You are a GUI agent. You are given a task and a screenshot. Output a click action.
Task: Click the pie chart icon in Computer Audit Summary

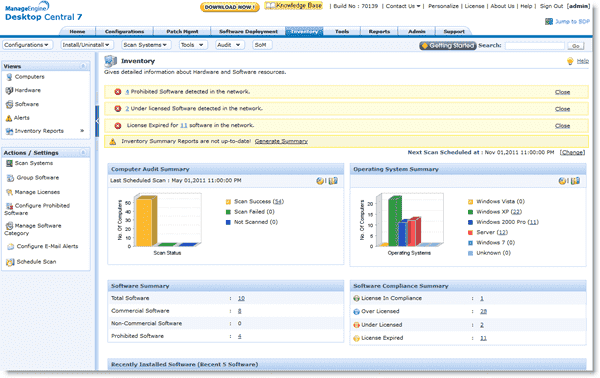(x=320, y=181)
